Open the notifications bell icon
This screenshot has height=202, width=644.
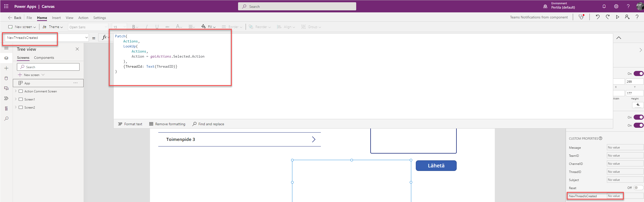click(604, 6)
